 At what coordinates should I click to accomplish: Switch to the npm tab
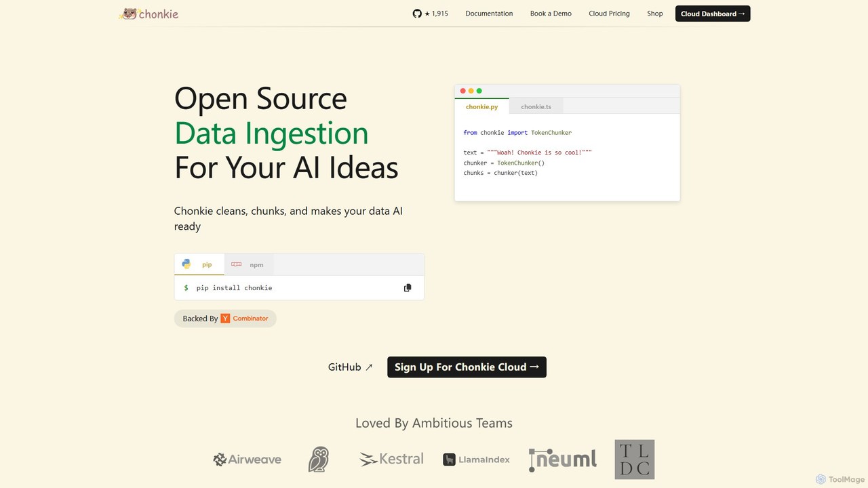(x=249, y=264)
